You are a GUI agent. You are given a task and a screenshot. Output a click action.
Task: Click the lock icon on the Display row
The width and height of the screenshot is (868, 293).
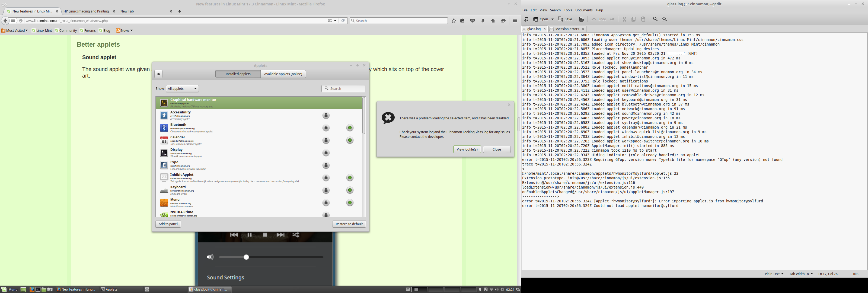[326, 153]
